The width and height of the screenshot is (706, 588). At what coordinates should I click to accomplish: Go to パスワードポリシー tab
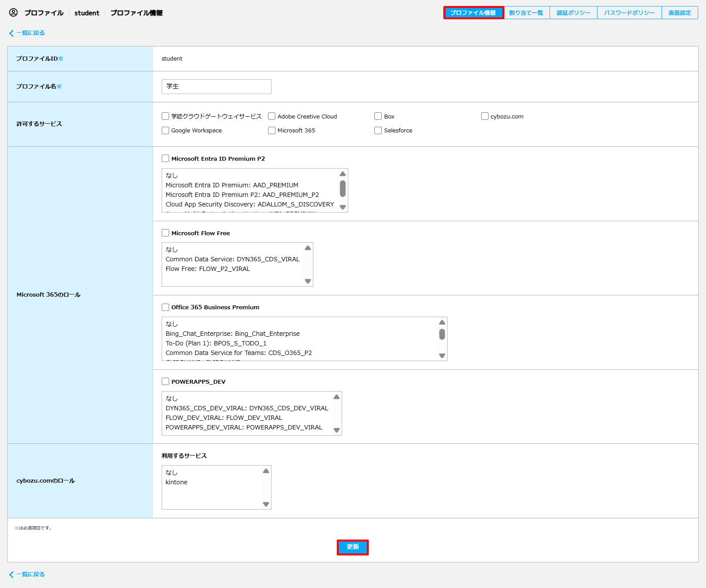point(629,13)
